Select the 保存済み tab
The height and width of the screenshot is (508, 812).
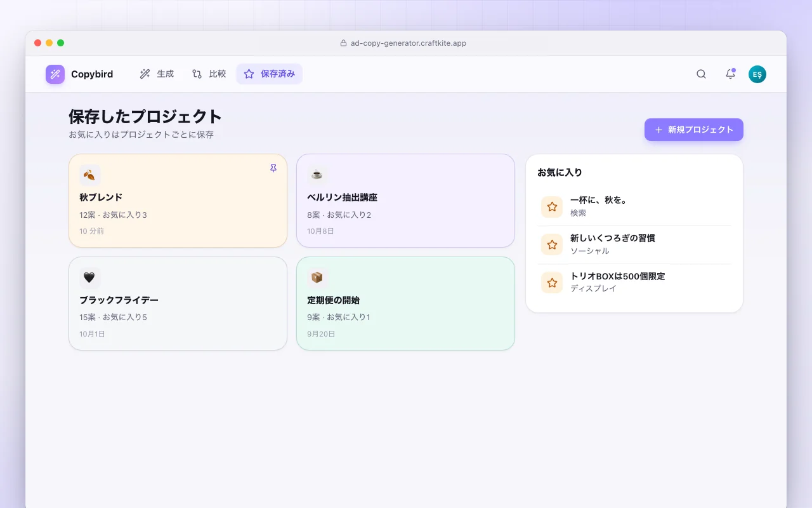coord(270,74)
